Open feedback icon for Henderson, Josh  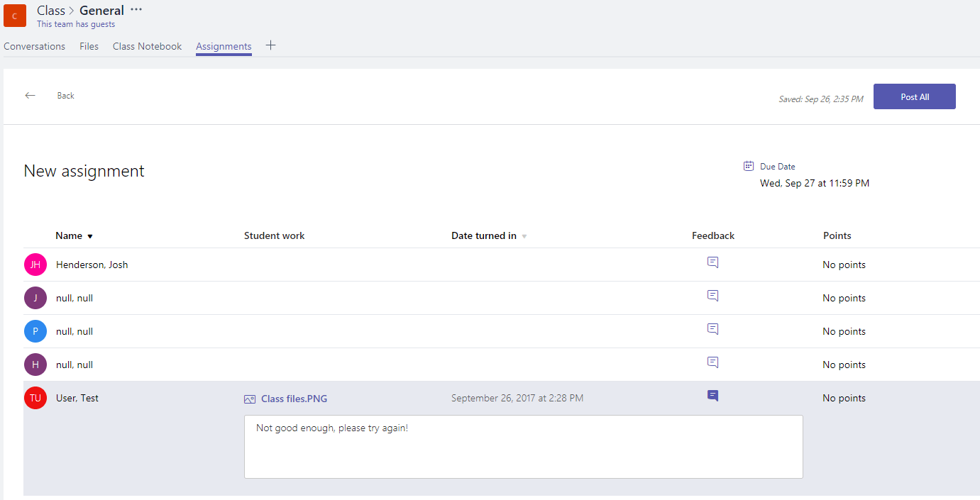coord(713,262)
